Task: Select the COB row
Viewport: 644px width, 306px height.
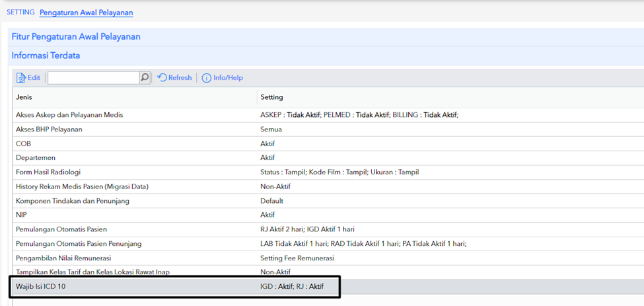Action: point(23,143)
